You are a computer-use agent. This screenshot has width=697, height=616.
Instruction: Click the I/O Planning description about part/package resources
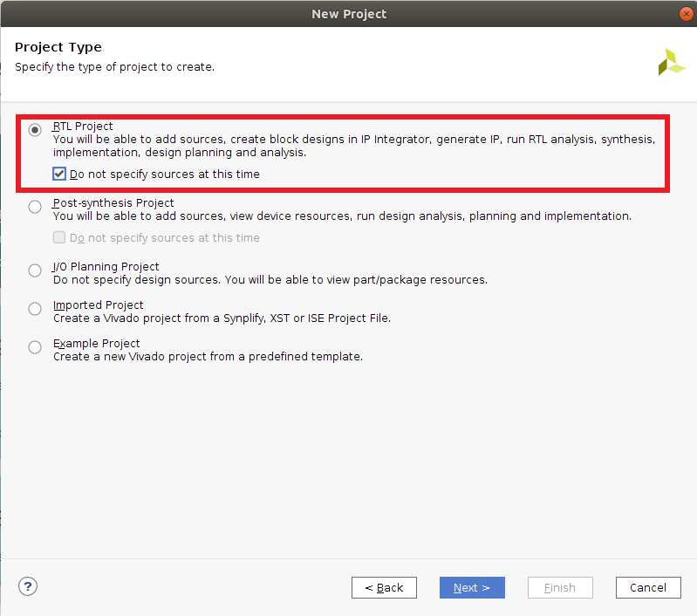click(x=270, y=280)
